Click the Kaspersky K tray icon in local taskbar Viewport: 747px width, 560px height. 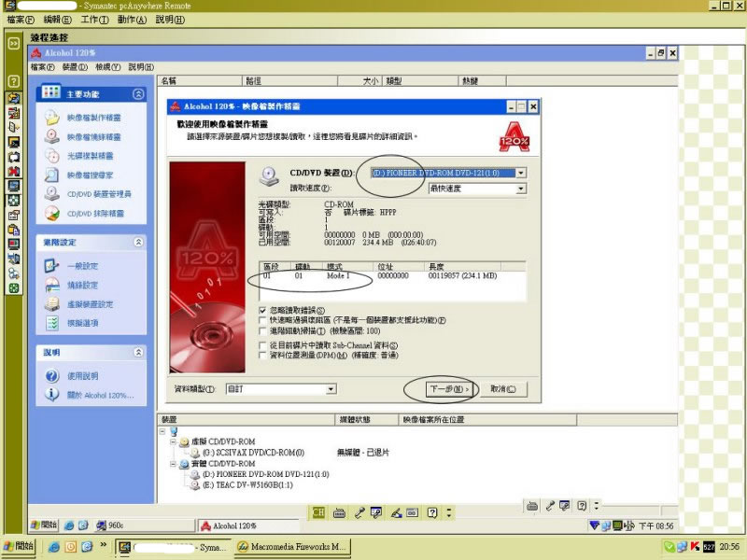(695, 547)
